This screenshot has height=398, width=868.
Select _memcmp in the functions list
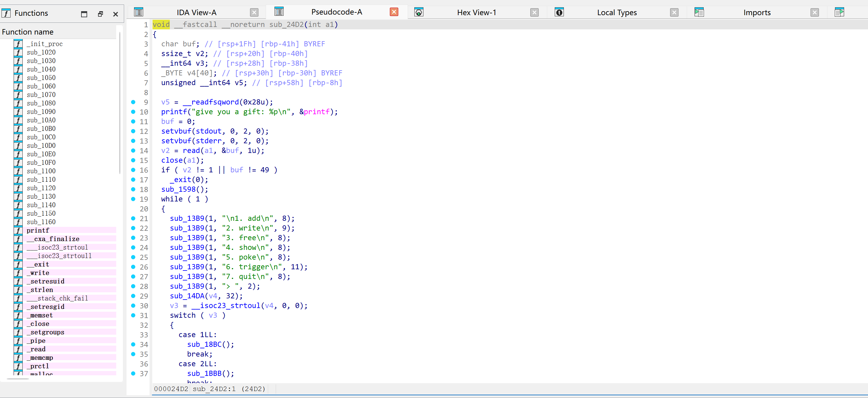40,357
